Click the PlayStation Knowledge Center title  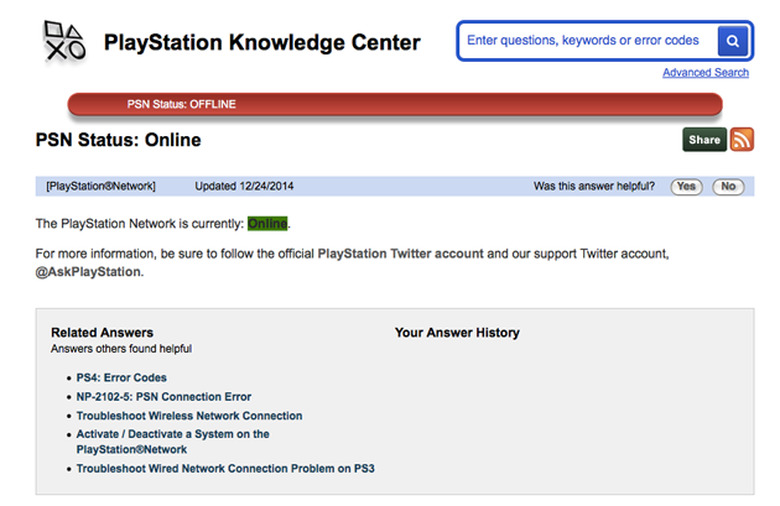coord(262,43)
